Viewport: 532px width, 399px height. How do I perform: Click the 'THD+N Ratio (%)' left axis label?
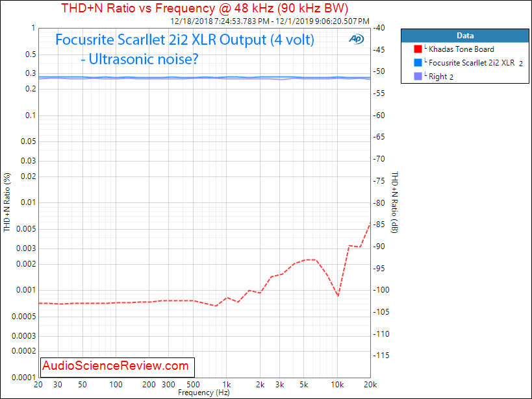click(7, 202)
